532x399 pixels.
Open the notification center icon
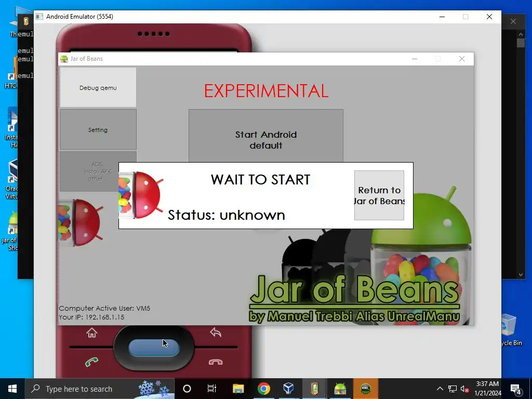coord(516,389)
